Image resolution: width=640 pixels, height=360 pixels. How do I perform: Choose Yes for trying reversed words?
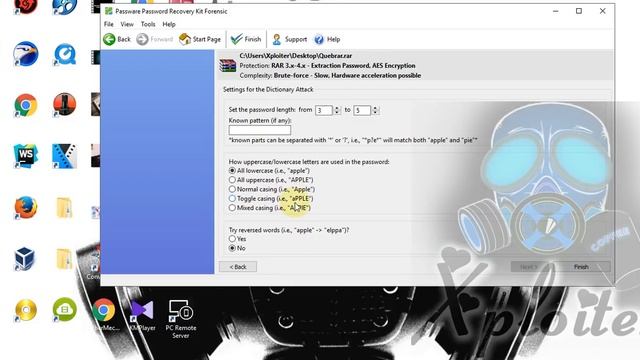(x=232, y=239)
